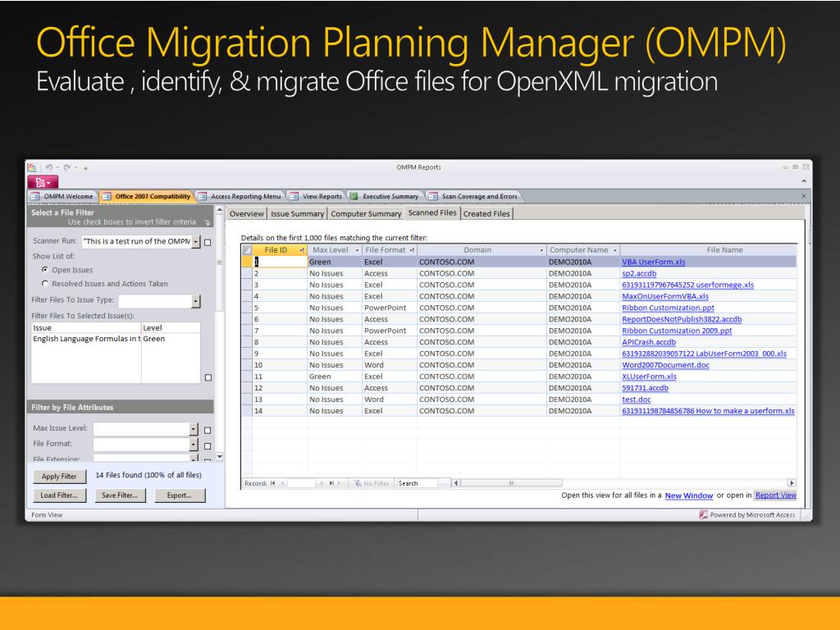Switch to the Issue Summary sub-tab
The height and width of the screenshot is (630, 840).
[297, 214]
